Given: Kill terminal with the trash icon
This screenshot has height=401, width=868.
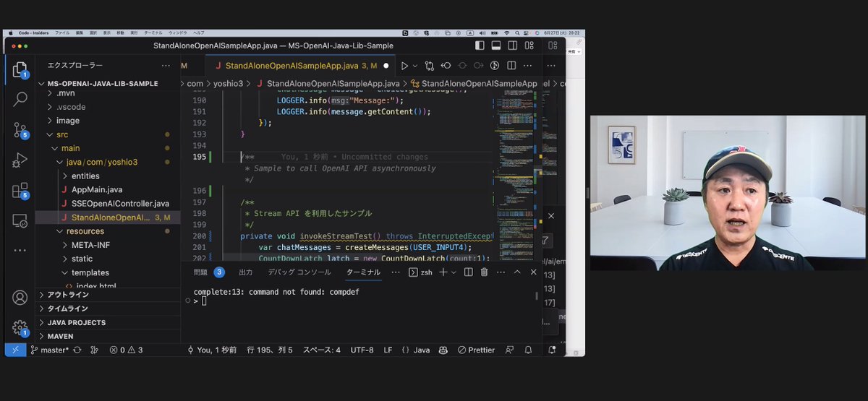Looking at the screenshot, I should click(x=484, y=272).
